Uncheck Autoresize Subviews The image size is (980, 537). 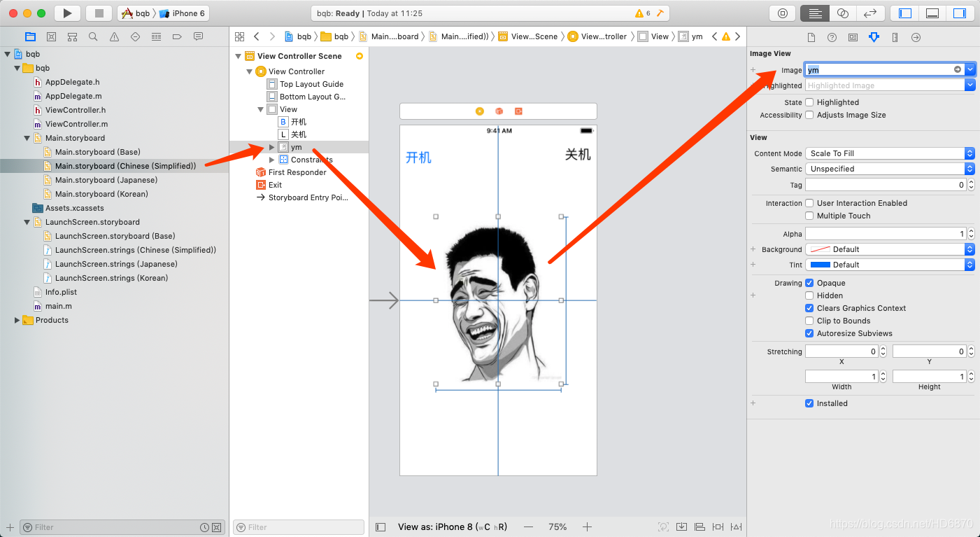coord(809,333)
